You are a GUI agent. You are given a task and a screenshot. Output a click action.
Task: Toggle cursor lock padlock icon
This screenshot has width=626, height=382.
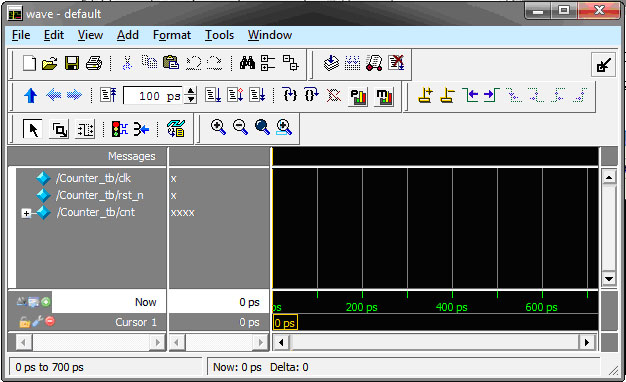[x=24, y=322]
